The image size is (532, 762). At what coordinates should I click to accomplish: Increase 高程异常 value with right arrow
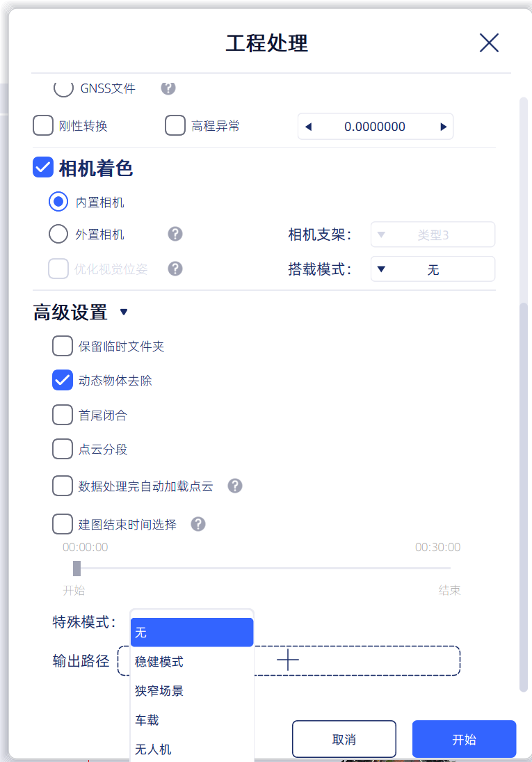tap(443, 127)
